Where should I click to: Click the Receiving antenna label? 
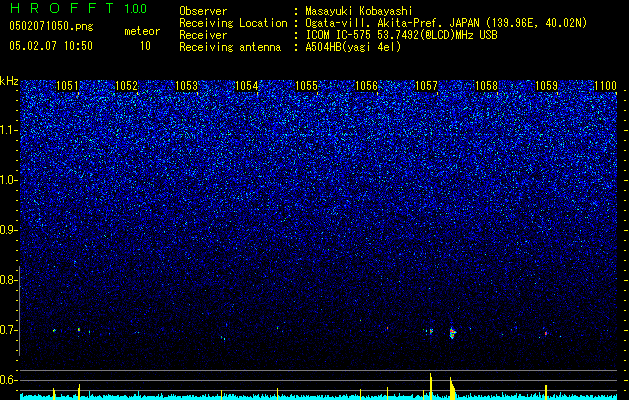pyautogui.click(x=230, y=47)
